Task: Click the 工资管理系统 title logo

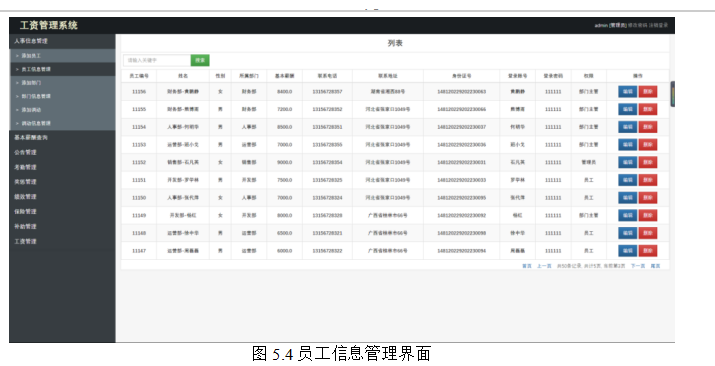Action: 49,26
